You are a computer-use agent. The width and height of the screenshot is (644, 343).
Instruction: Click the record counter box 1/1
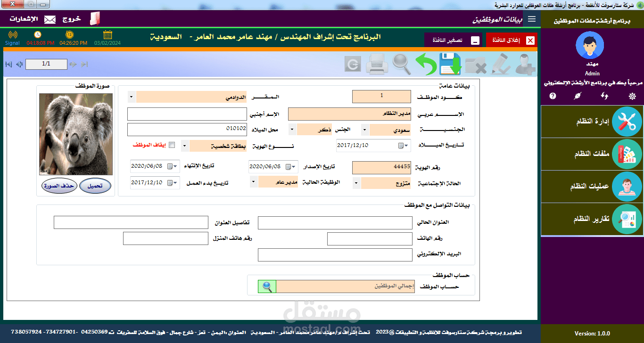pyautogui.click(x=46, y=64)
